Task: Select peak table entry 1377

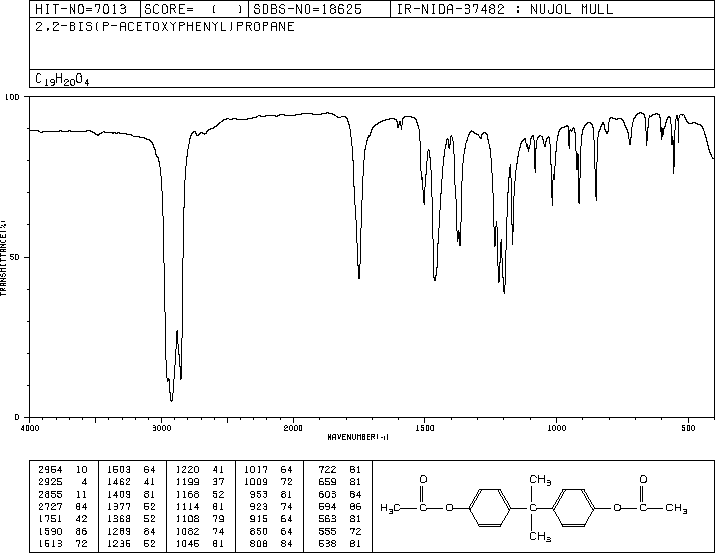Action: (x=119, y=506)
